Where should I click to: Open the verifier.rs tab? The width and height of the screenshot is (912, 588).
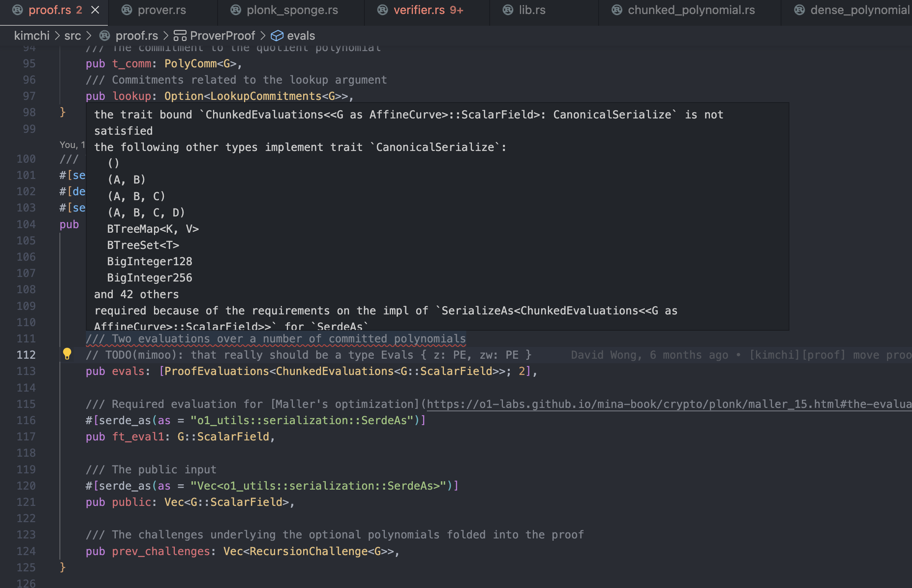[419, 10]
